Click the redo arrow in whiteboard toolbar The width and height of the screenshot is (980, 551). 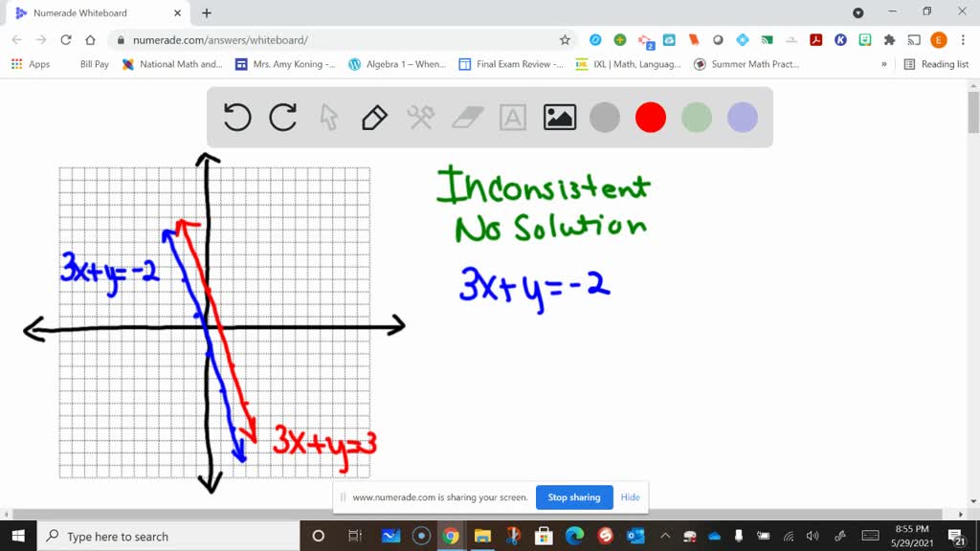point(282,118)
